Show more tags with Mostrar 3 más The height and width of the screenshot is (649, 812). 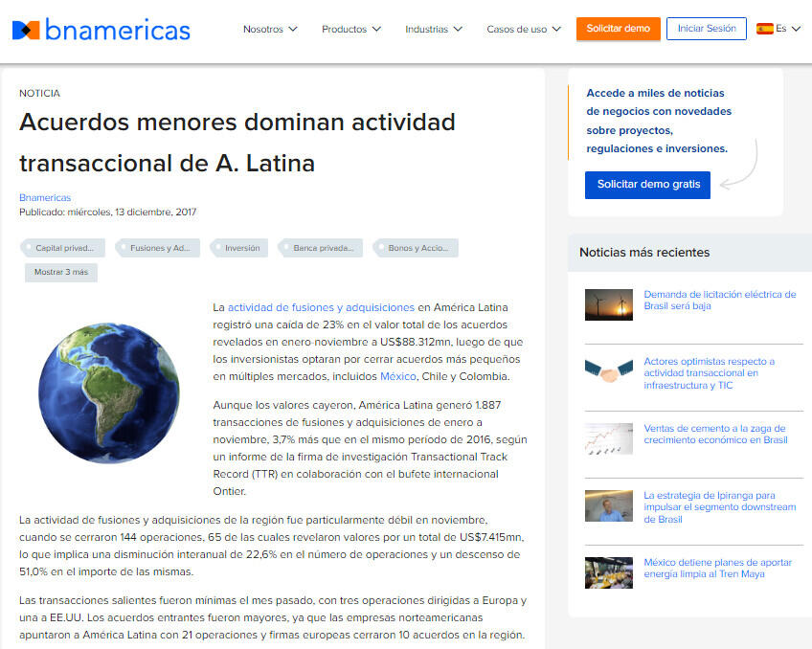[60, 272]
